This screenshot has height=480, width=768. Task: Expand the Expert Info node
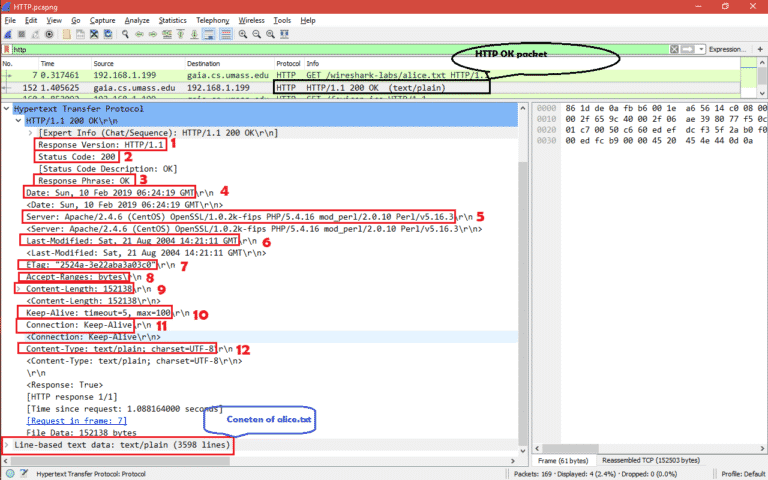30,133
